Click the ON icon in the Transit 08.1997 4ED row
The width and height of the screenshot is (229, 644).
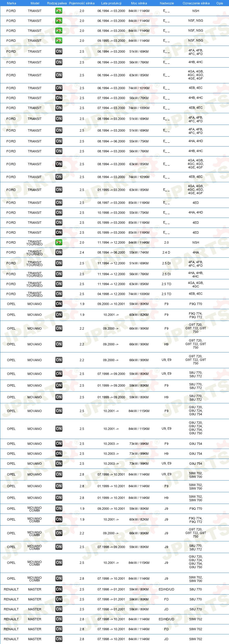[x=59, y=203]
